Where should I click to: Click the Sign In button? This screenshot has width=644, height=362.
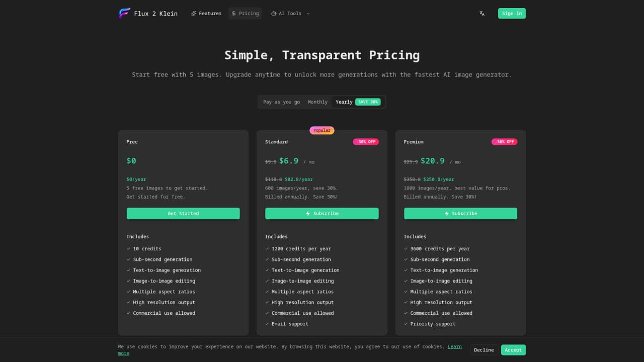pos(512,14)
